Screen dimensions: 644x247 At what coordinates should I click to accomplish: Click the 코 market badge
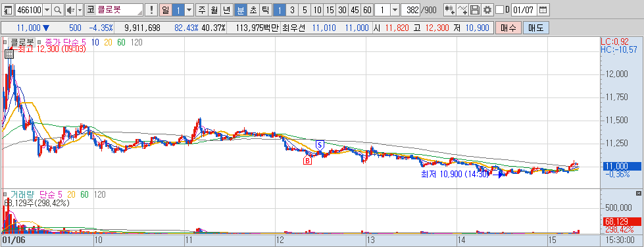click(90, 10)
